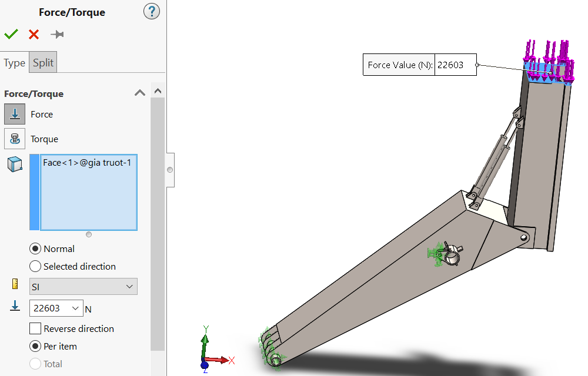
Task: Click the yellow ruler unit icon
Action: click(x=15, y=285)
